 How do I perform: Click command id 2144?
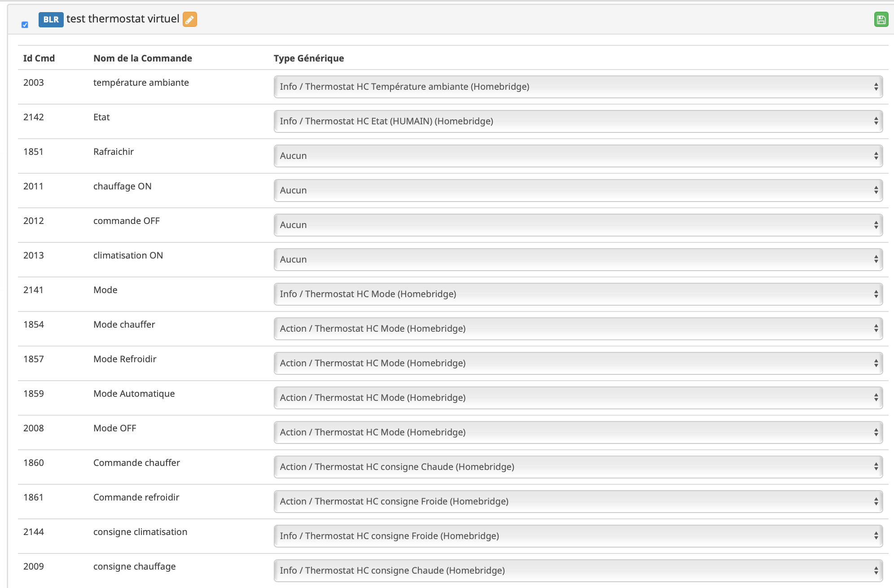point(34,532)
